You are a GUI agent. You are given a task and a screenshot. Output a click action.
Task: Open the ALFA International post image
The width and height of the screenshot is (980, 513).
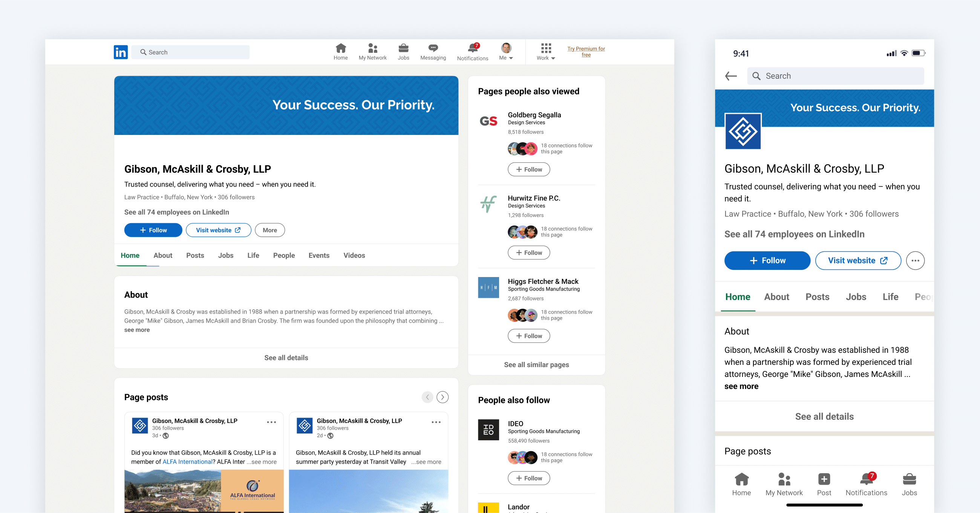204,491
